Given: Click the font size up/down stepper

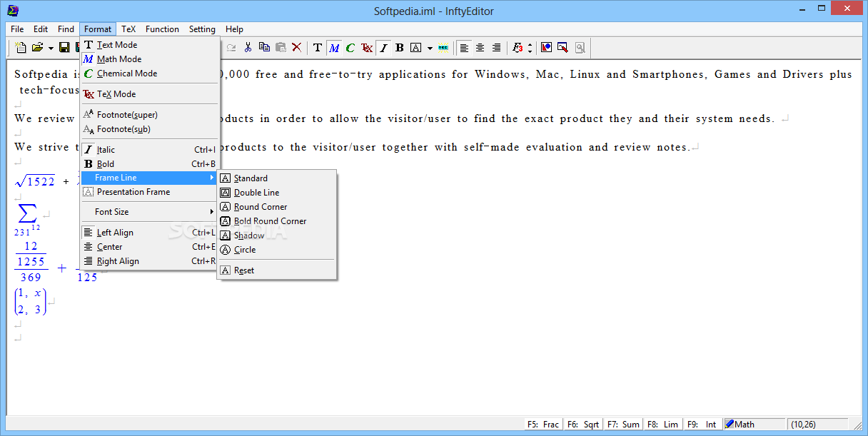Looking at the screenshot, I should click(x=530, y=48).
